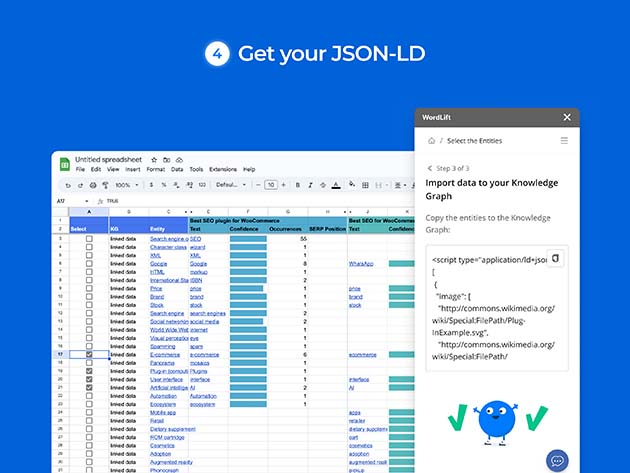Viewport: 630px width, 473px height.
Task: Open the chat support bubble
Action: pos(557,461)
